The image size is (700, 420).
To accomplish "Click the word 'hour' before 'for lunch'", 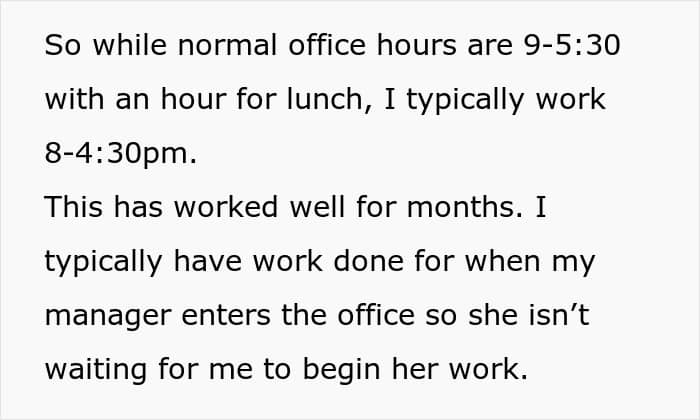I will [x=194, y=99].
